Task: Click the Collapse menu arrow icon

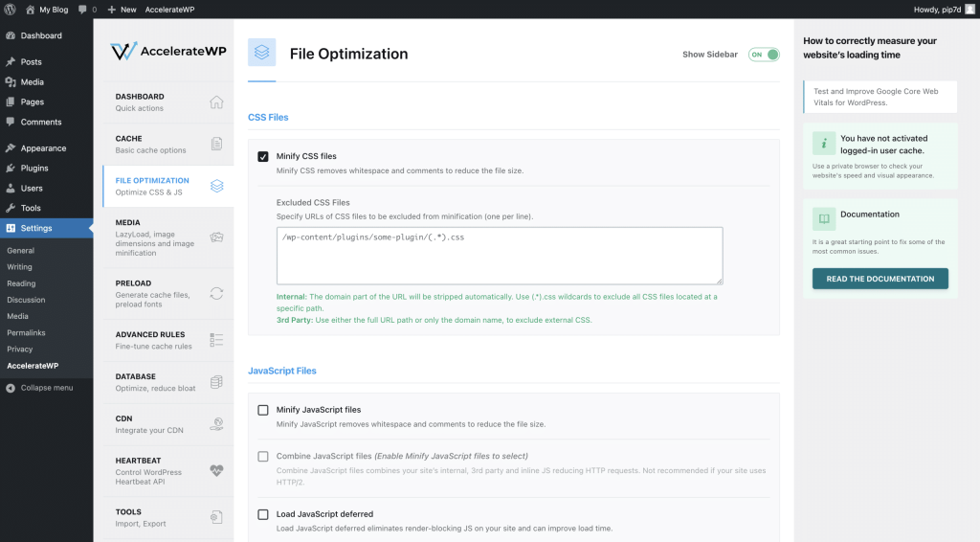Action: (x=11, y=388)
